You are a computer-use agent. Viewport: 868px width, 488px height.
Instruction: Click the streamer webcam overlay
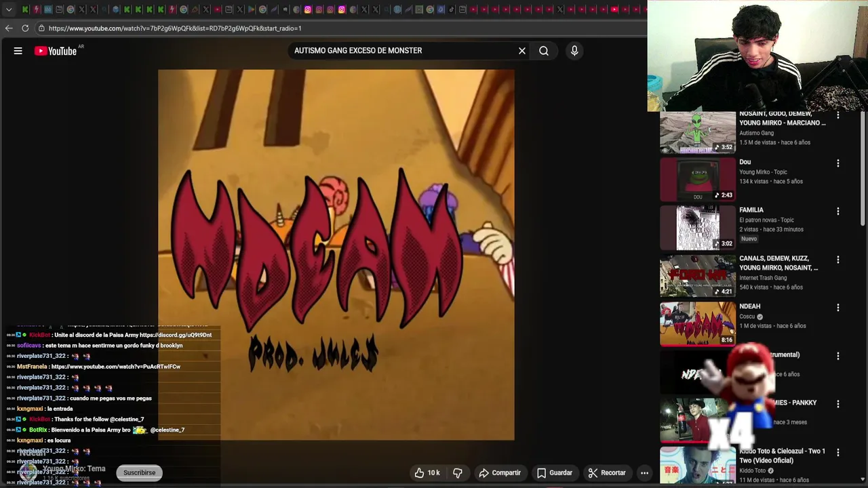[x=757, y=56]
